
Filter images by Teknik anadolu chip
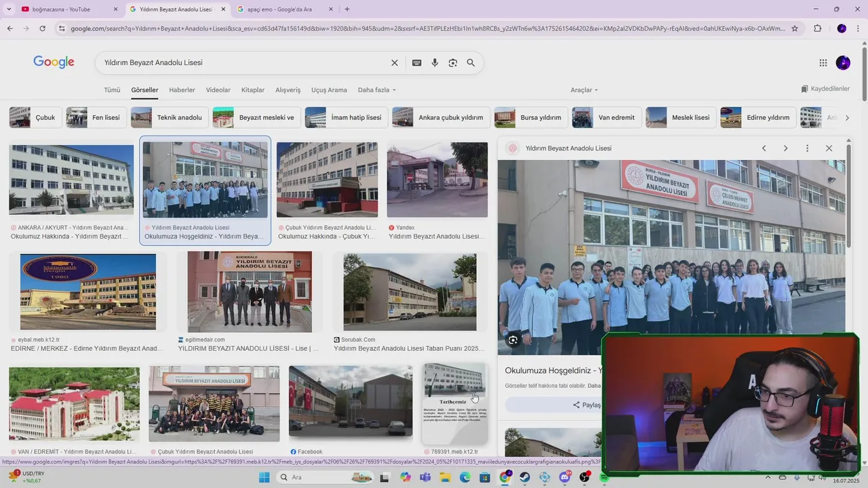click(170, 117)
